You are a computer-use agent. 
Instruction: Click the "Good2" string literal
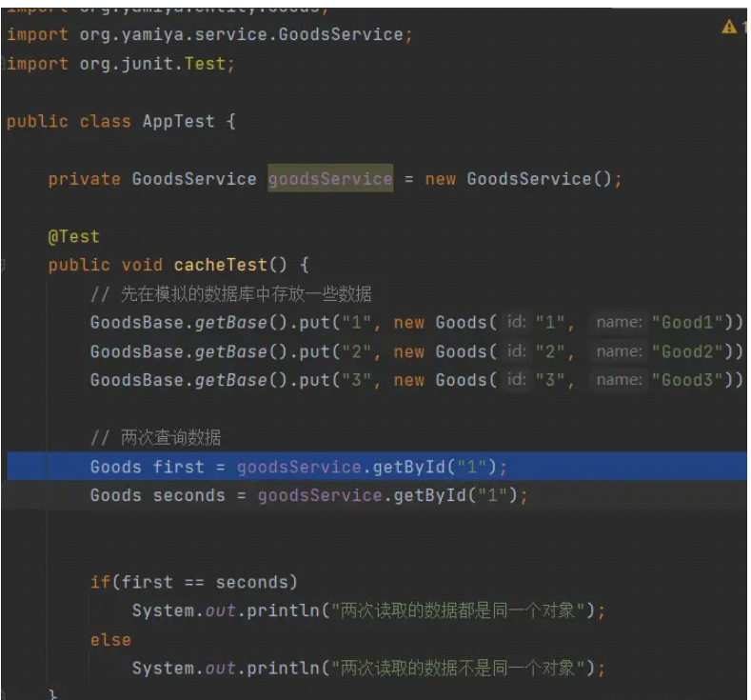point(687,351)
